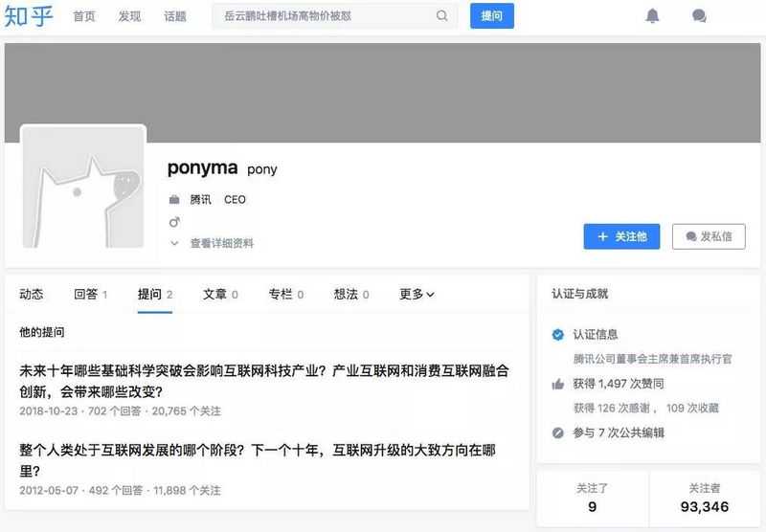
Task: Send a message via 发私信 button
Action: point(709,236)
